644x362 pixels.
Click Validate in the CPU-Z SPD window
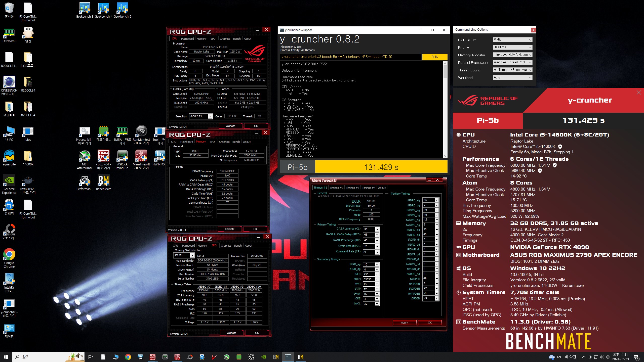click(231, 333)
